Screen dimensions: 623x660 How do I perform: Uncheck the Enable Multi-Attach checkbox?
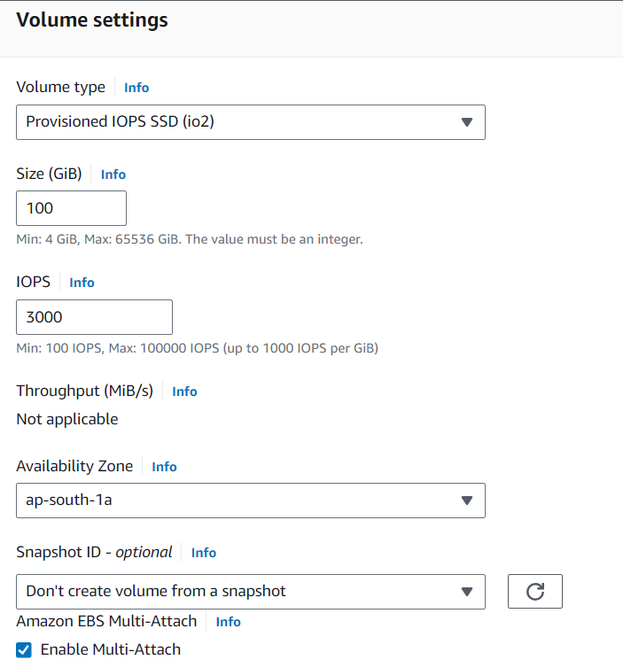pyautogui.click(x=25, y=649)
